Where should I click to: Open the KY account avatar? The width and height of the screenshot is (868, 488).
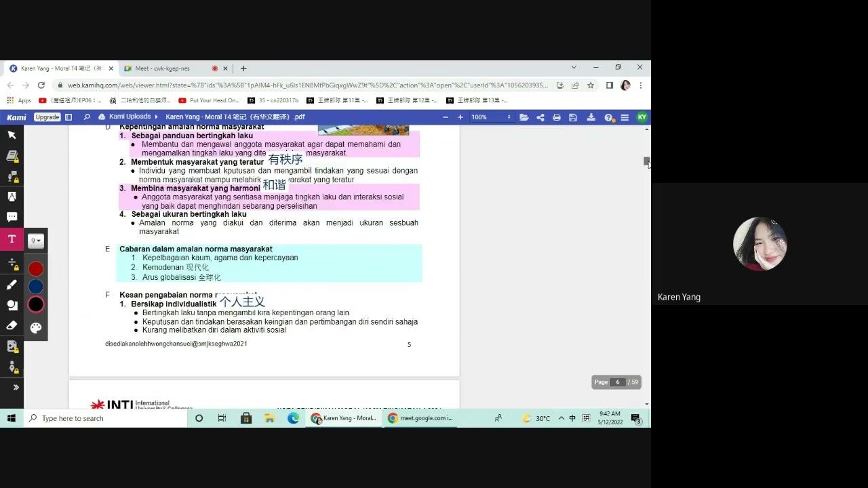tap(642, 117)
